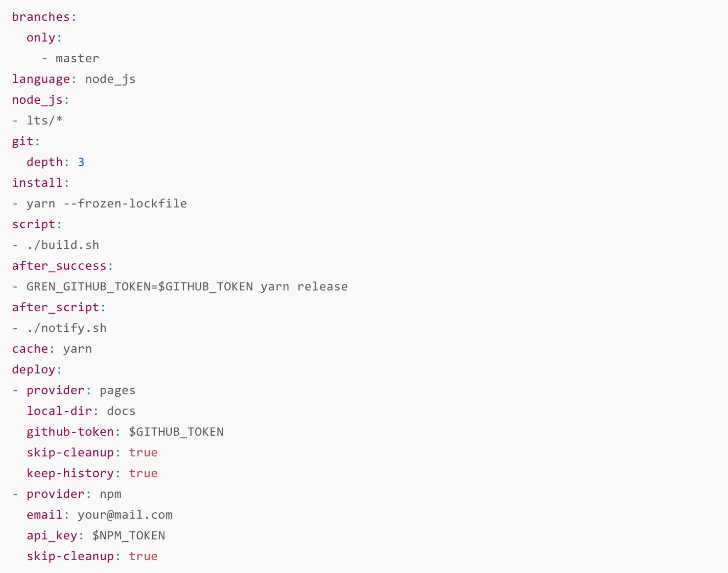This screenshot has width=728, height=573.
Task: Click the 'your@mail.com' email value
Action: (x=125, y=515)
